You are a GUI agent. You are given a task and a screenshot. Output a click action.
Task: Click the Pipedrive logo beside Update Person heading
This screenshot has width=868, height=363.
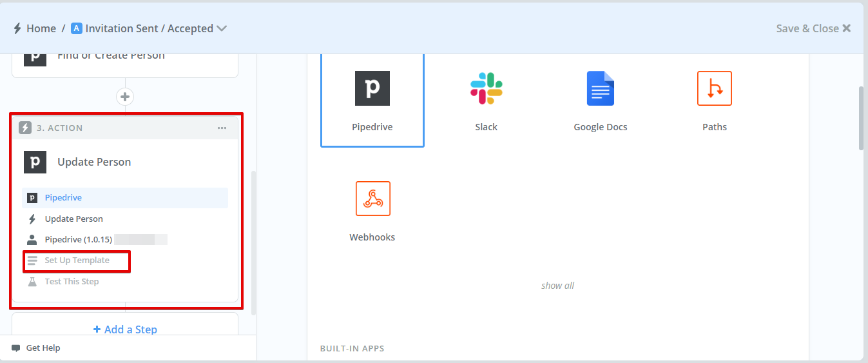[35, 162]
